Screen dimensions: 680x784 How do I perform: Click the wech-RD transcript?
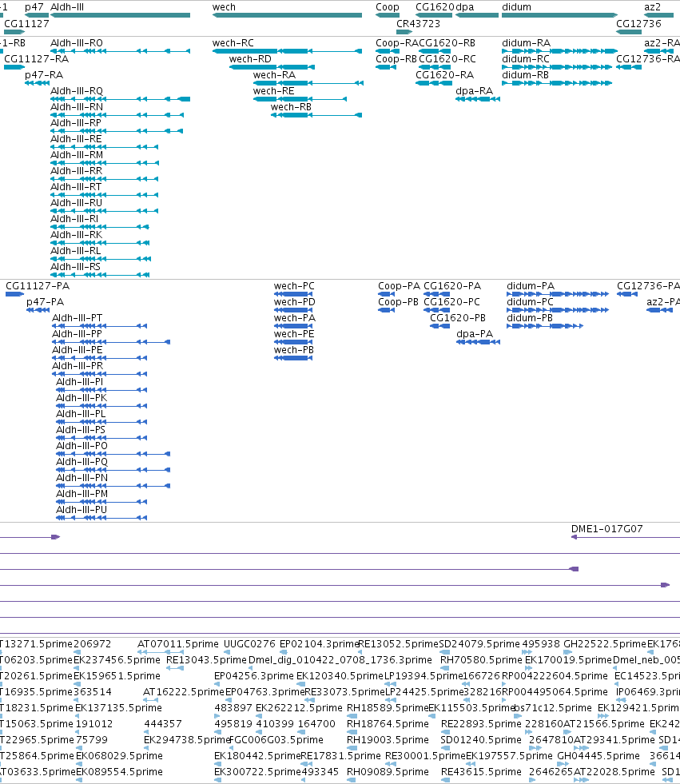click(272, 67)
